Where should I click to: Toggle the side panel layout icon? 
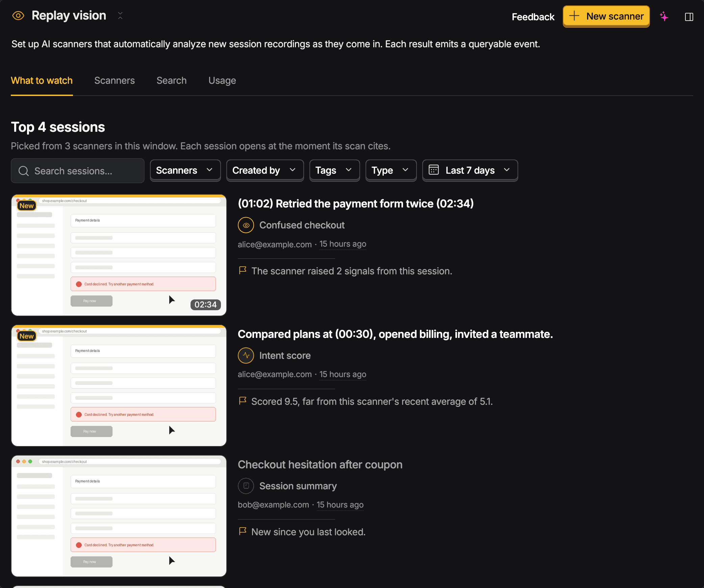(689, 17)
